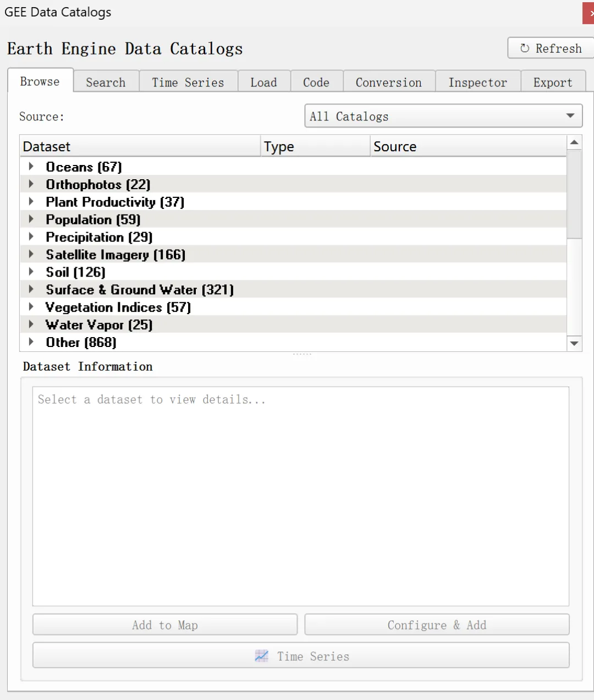The width and height of the screenshot is (594, 700).
Task: Sort by the Source column header
Action: point(468,146)
